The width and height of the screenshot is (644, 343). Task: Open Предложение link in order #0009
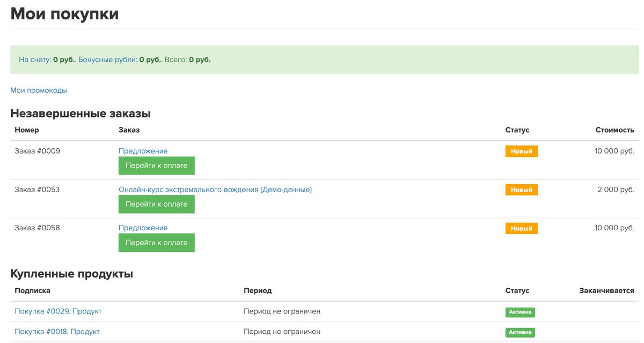pyautogui.click(x=143, y=151)
